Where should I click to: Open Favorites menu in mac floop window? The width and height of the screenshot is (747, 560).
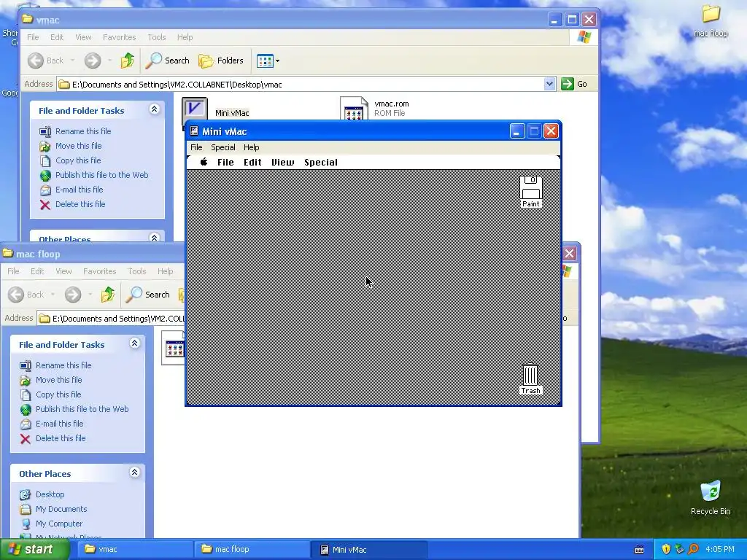(99, 271)
